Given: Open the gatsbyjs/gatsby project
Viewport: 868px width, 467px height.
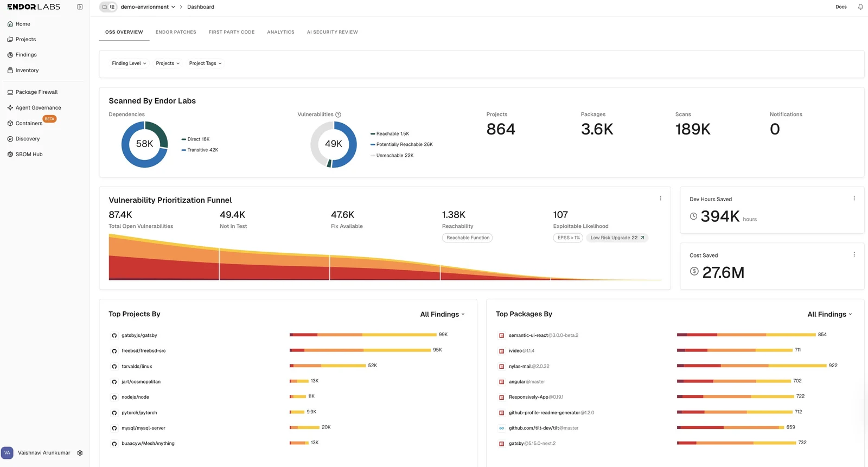Looking at the screenshot, I should pyautogui.click(x=139, y=335).
